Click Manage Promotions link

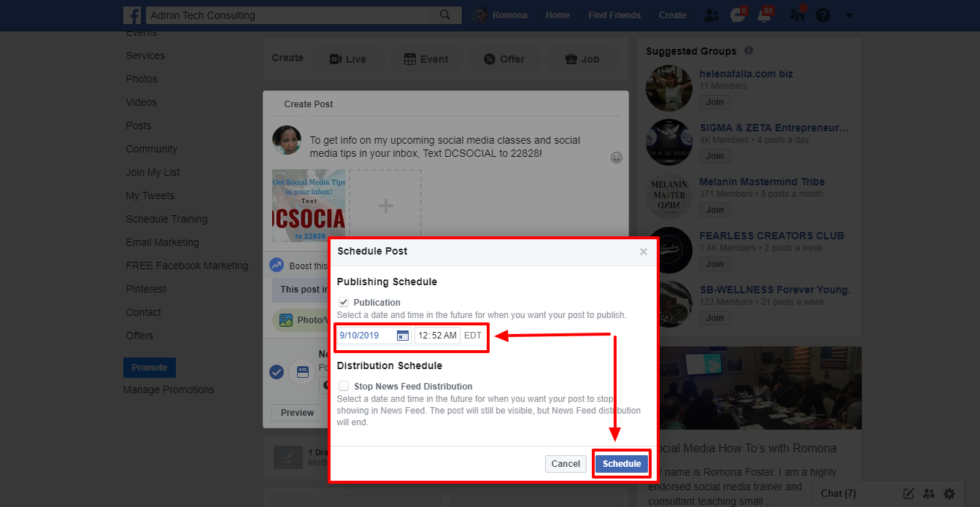(169, 390)
